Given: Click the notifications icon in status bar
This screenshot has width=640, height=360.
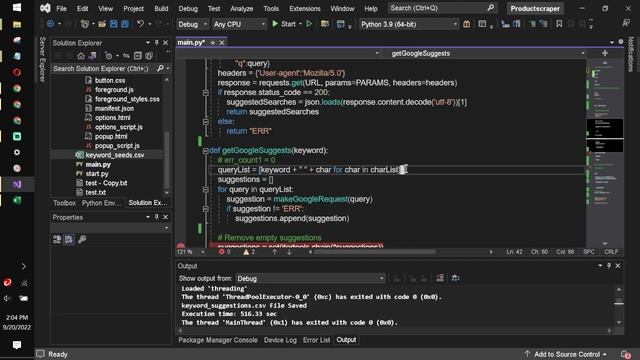Looking at the screenshot, I should coord(625,354).
